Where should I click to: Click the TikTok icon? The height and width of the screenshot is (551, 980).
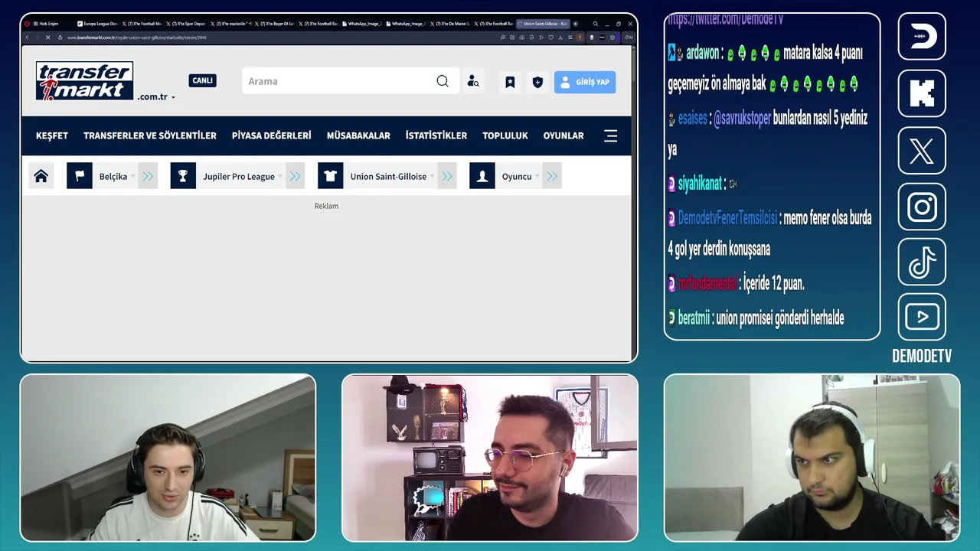tap(922, 262)
